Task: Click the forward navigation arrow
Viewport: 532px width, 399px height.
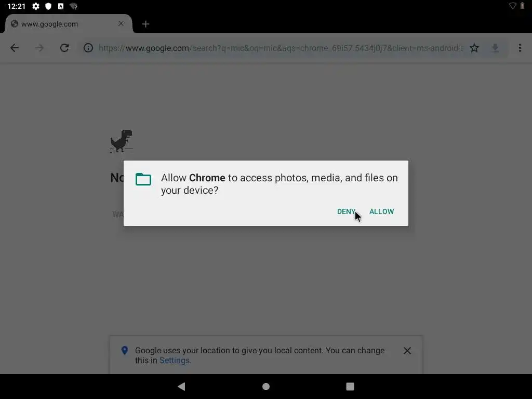Action: [39, 48]
